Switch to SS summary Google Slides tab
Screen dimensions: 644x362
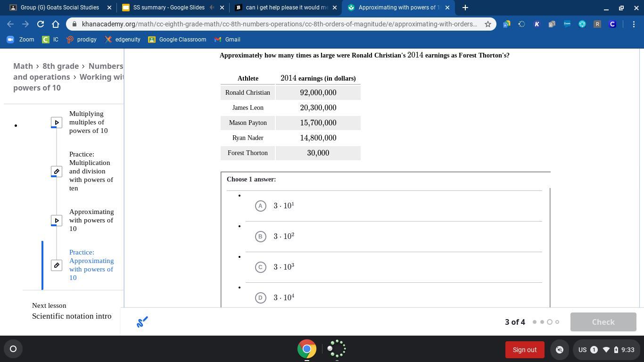(x=168, y=8)
